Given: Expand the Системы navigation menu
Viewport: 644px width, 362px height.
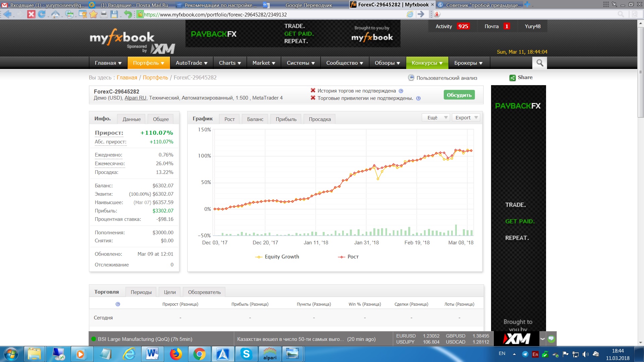Looking at the screenshot, I should click(301, 63).
